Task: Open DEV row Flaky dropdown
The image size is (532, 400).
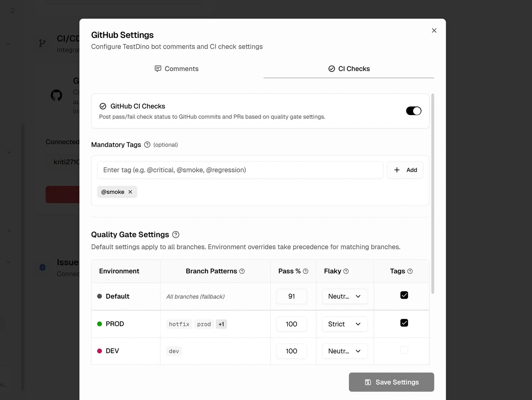Action: [x=345, y=351]
